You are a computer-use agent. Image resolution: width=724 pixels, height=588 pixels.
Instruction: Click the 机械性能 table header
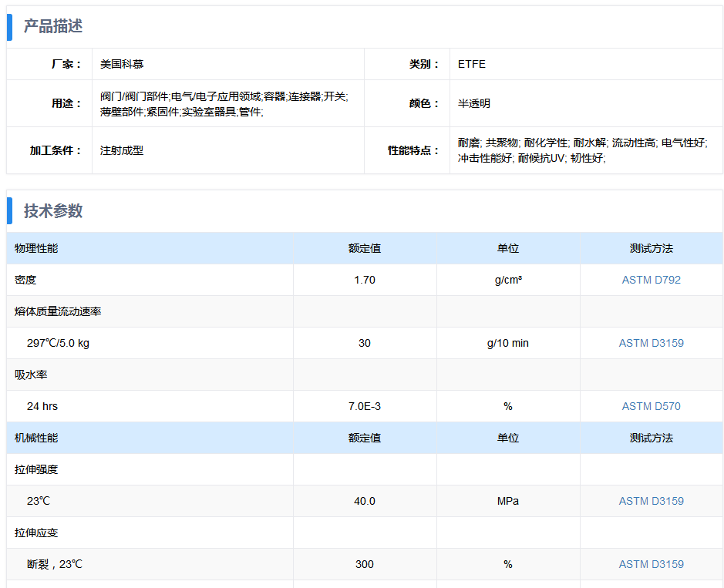pyautogui.click(x=36, y=438)
